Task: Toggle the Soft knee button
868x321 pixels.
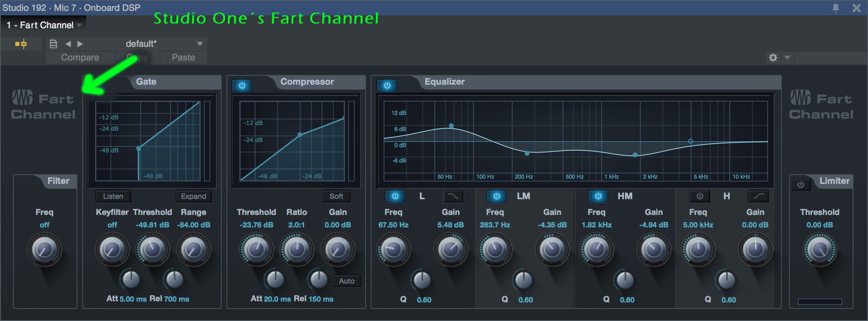Action: (336, 196)
